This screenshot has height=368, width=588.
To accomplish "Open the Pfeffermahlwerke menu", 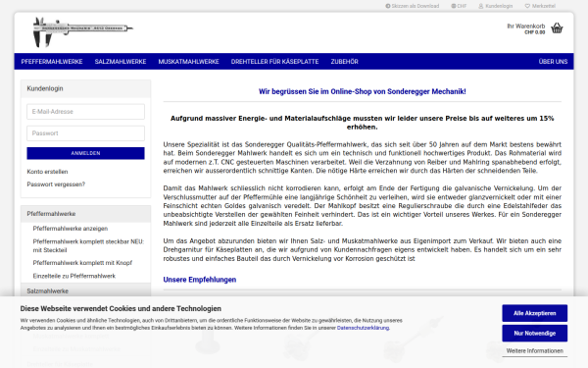I will (52, 62).
